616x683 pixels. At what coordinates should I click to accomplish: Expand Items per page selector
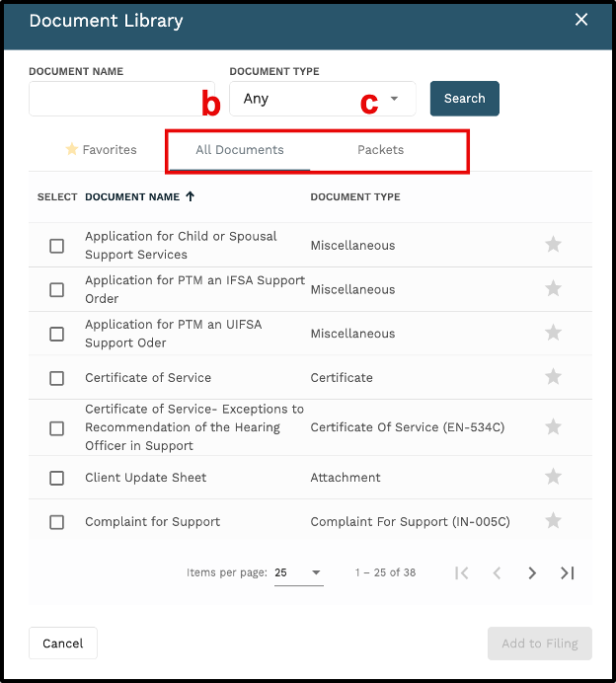coord(298,572)
